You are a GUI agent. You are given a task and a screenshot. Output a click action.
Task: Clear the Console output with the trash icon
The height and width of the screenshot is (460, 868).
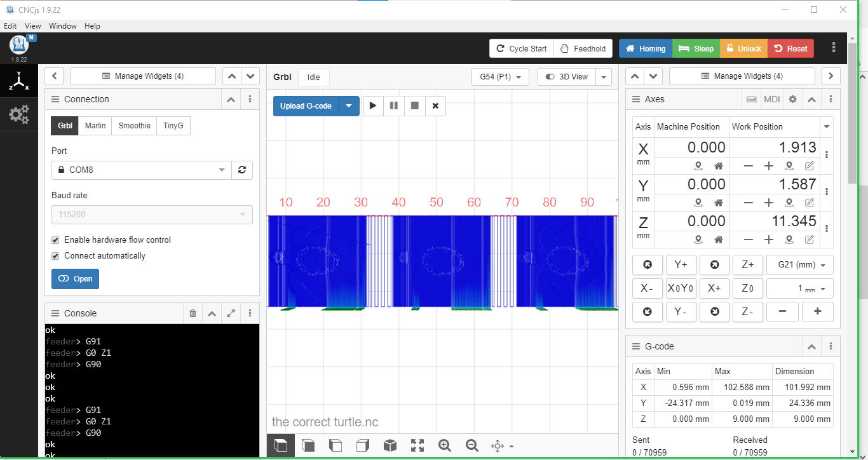[193, 313]
